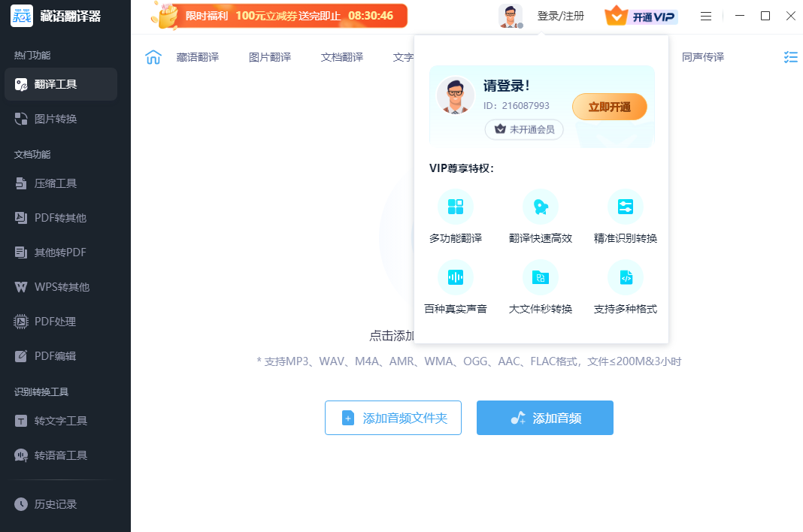803x532 pixels.
Task: Click the 限时福利 coupon banner
Action: [279, 16]
